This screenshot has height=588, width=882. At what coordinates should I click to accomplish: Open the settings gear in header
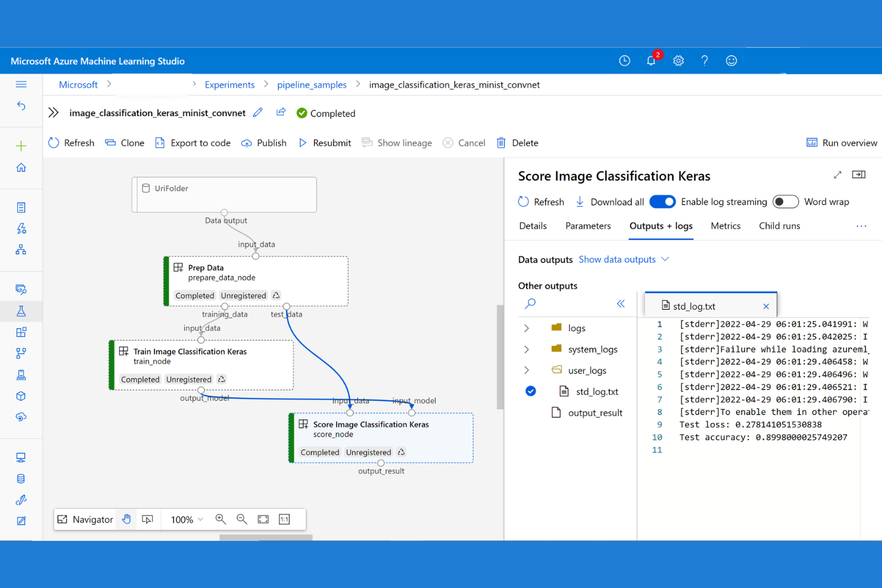click(678, 61)
